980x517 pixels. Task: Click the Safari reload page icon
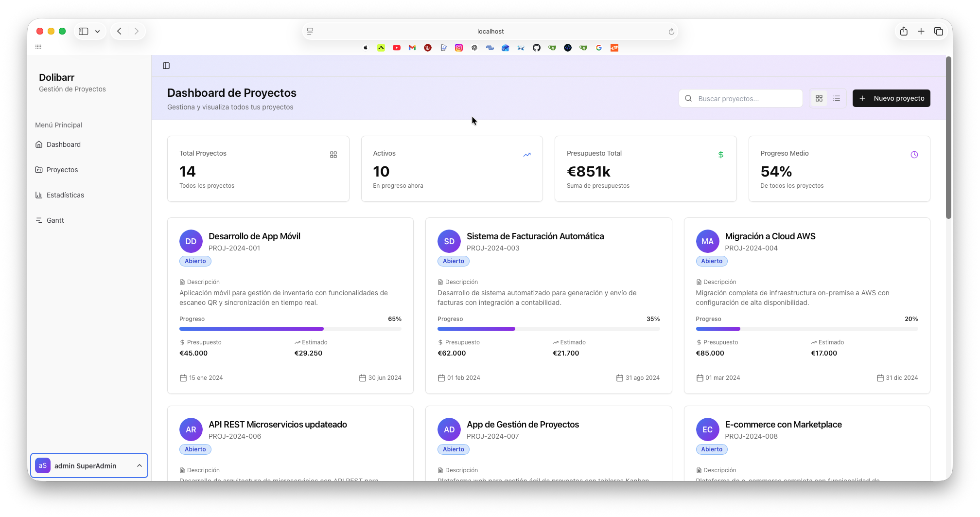671,32
